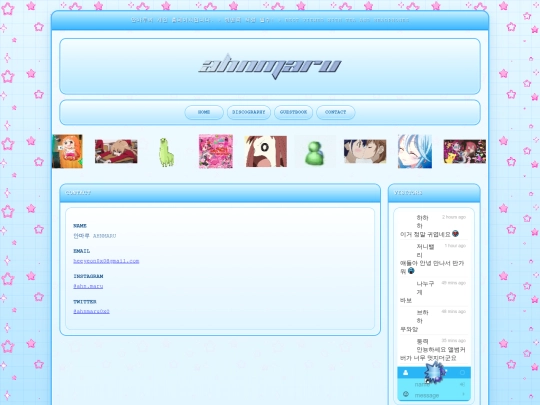The height and width of the screenshot is (405, 540).
Task: Click the '1 hour ago' timestamp
Action: tap(455, 246)
